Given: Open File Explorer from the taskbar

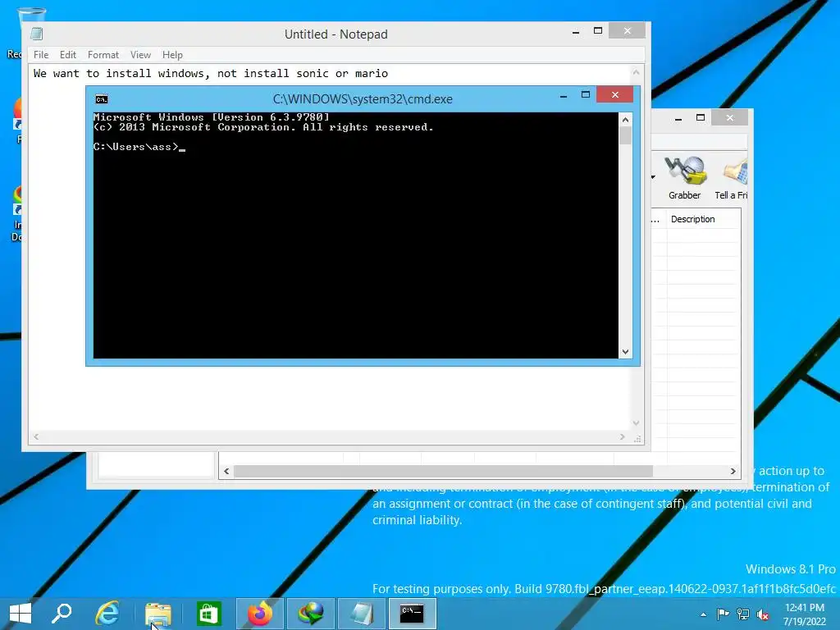Looking at the screenshot, I should tap(157, 614).
